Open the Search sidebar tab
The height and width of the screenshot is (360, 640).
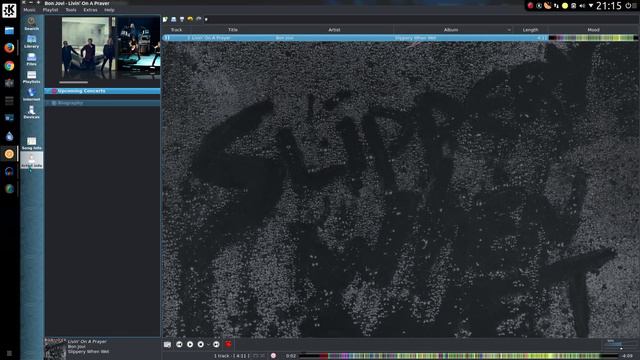coord(31,23)
